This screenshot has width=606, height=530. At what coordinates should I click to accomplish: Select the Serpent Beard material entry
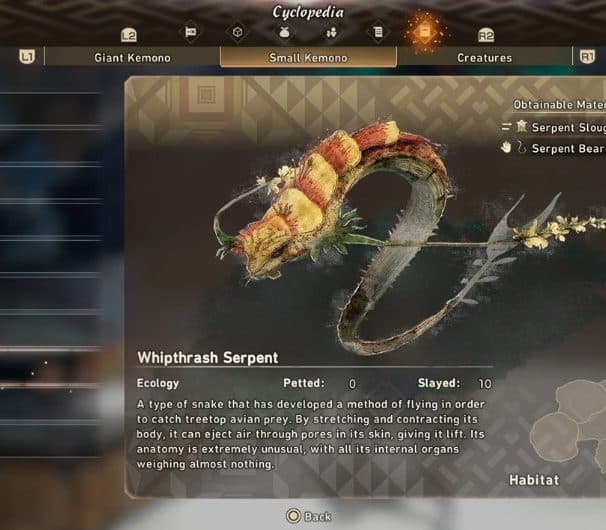point(554,148)
